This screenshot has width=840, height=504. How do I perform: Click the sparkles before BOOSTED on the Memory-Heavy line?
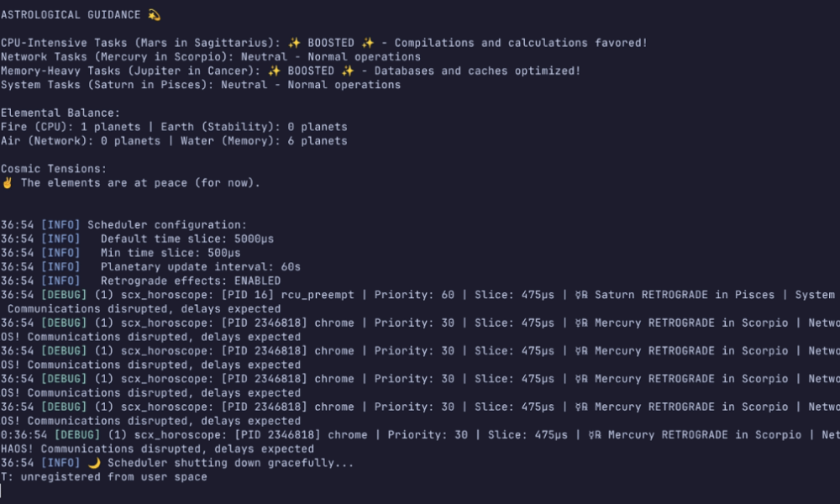[274, 71]
